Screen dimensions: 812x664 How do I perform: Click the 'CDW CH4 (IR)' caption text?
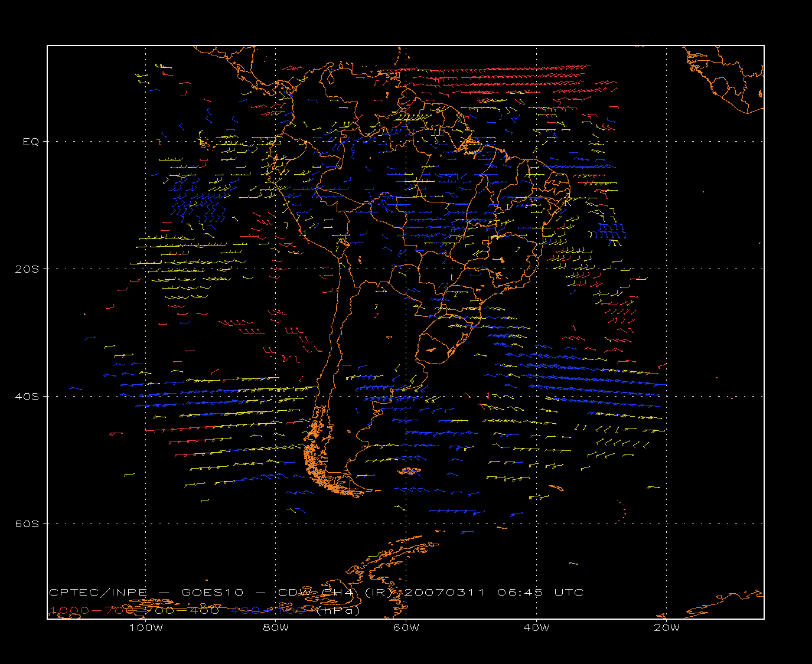click(335, 592)
